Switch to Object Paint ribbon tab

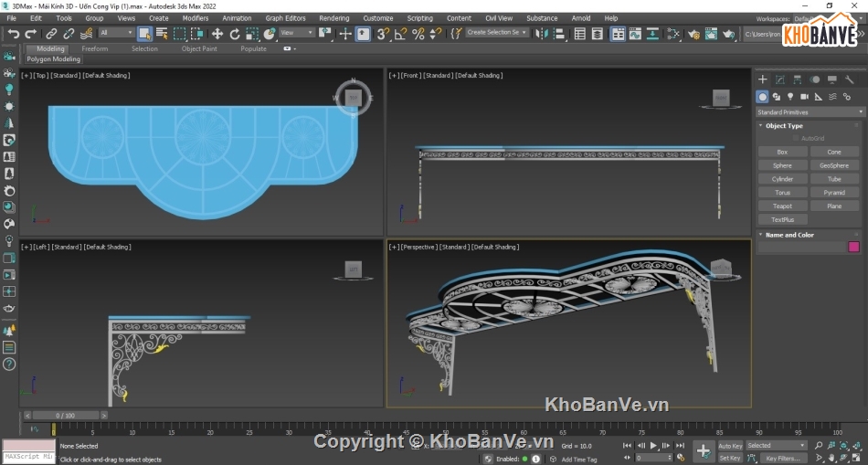click(199, 48)
